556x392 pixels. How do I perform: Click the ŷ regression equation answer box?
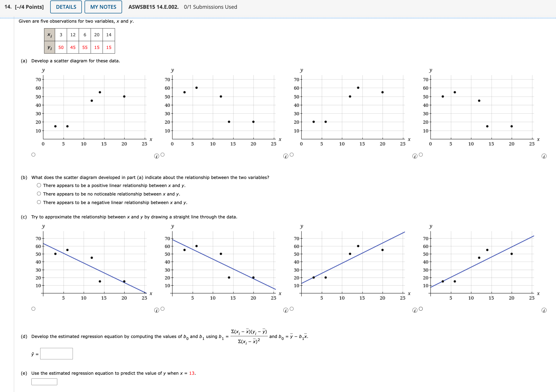(x=56, y=354)
